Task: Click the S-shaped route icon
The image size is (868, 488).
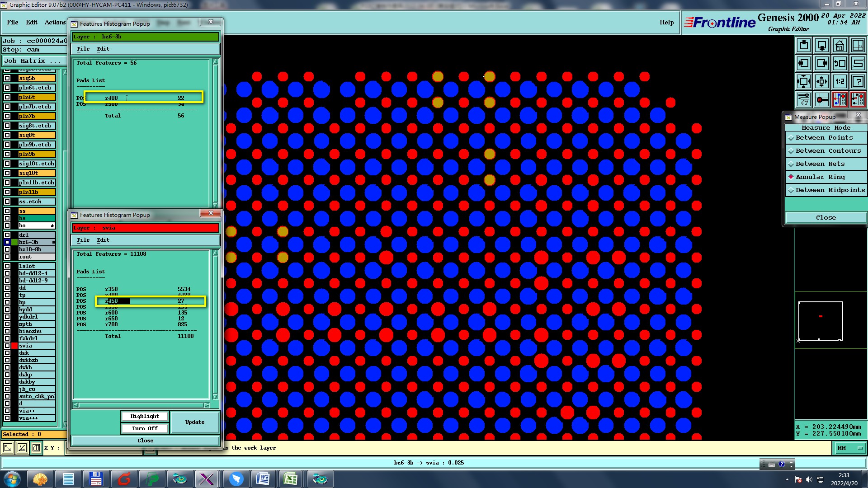Action: [x=858, y=63]
